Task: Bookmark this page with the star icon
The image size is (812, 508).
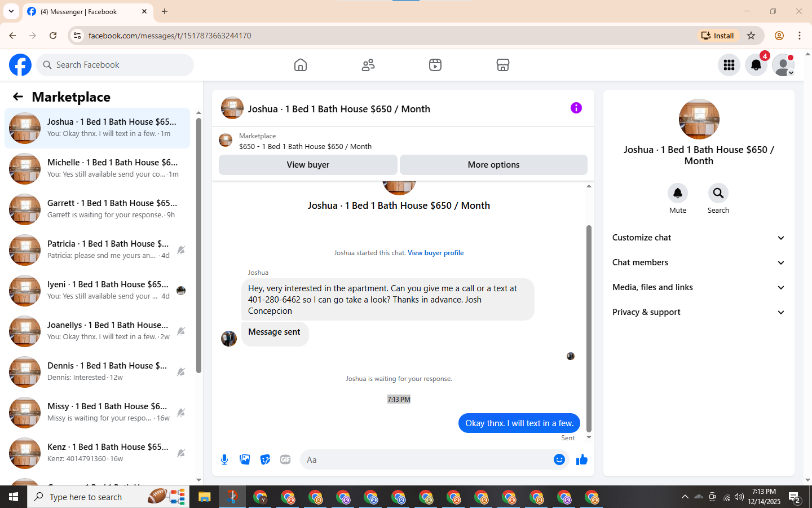Action: click(751, 36)
